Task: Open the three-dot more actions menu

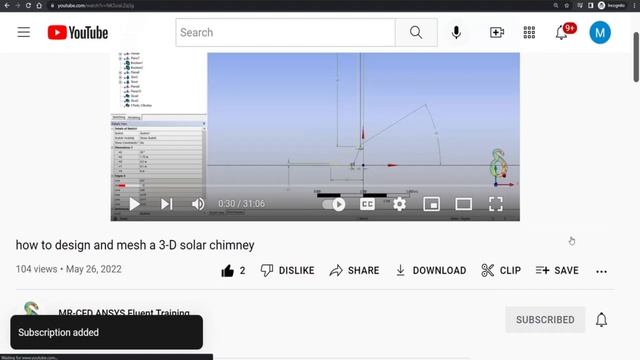Action: tap(601, 271)
